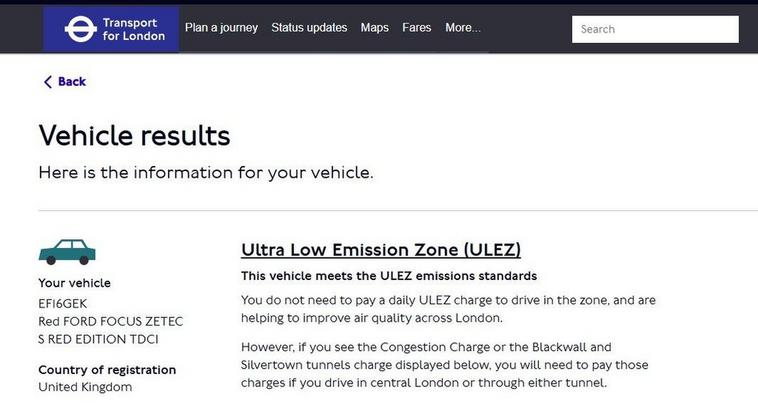Click the teal car vehicle icon
The height and width of the screenshot is (414, 758).
[x=67, y=252]
